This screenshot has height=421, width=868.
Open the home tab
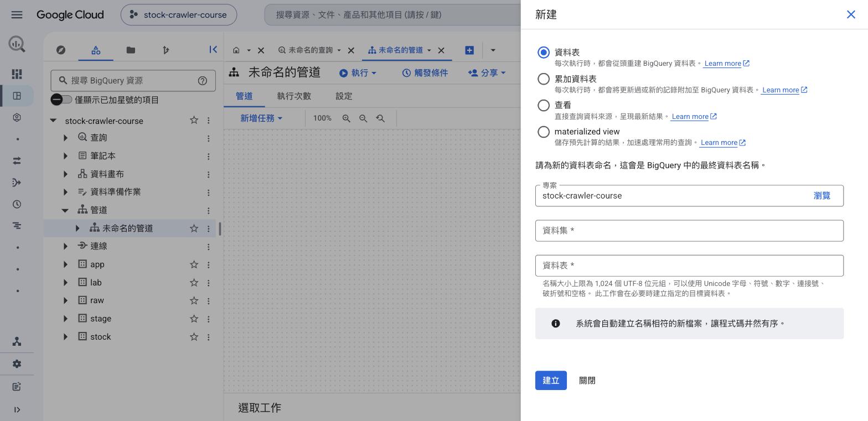(236, 50)
